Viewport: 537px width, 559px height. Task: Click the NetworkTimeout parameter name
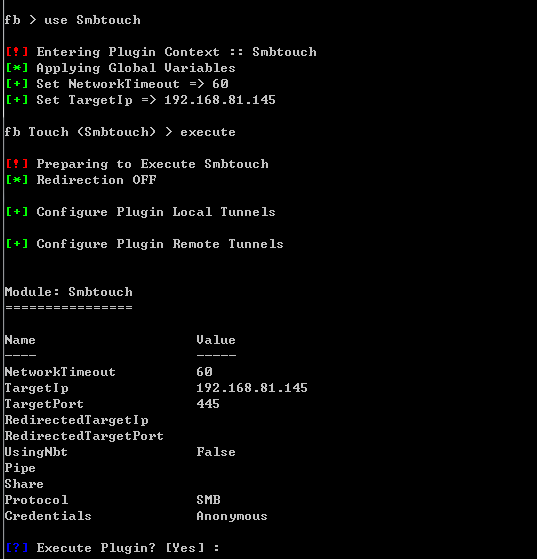coord(60,372)
